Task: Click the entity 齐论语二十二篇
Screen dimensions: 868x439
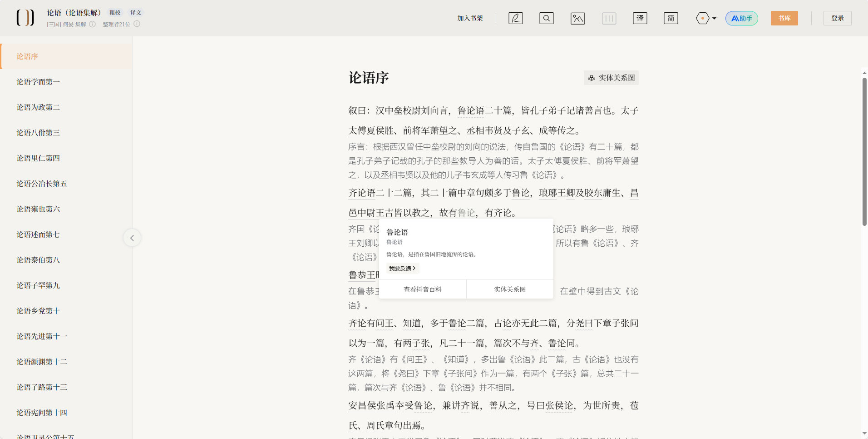Action: click(380, 193)
